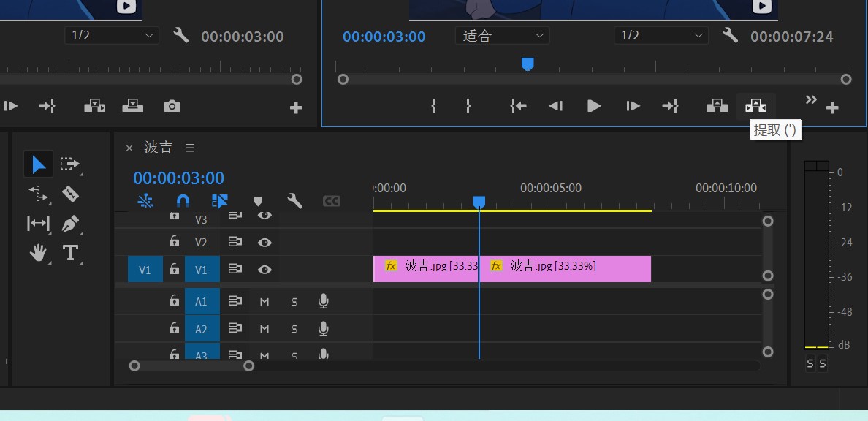
Task: Click timeline playhead marker
Action: [479, 202]
